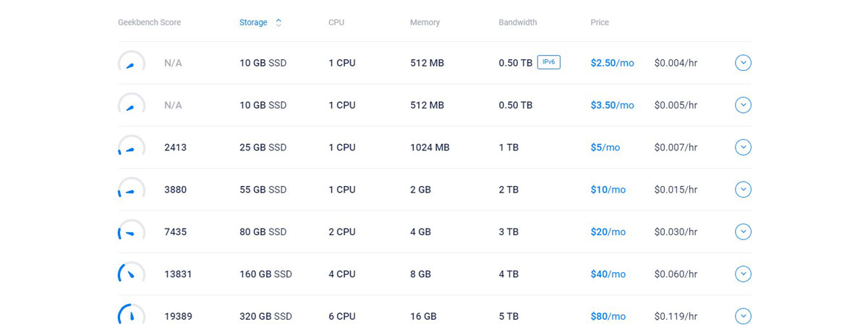Screen dimensions: 868x335
Task: Choose the $5/mo price
Action: click(605, 148)
